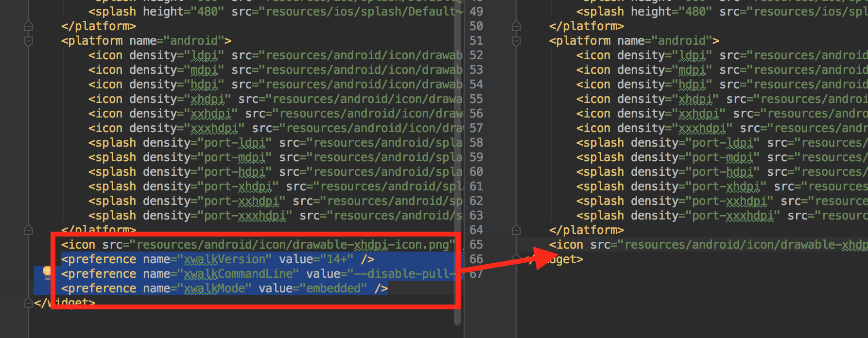Click the yellow lightbulb quick-fix icon

point(47,272)
